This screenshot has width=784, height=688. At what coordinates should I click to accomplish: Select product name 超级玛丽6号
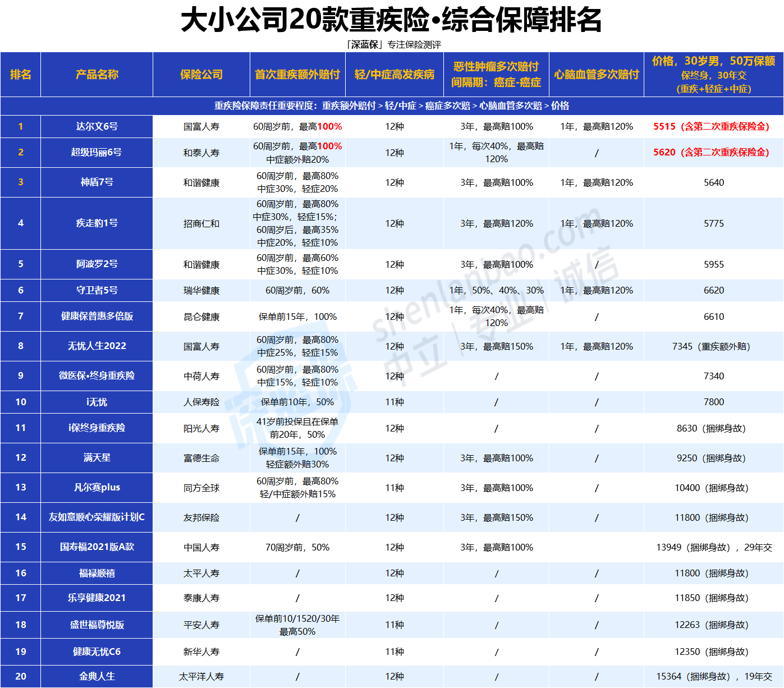pos(97,152)
